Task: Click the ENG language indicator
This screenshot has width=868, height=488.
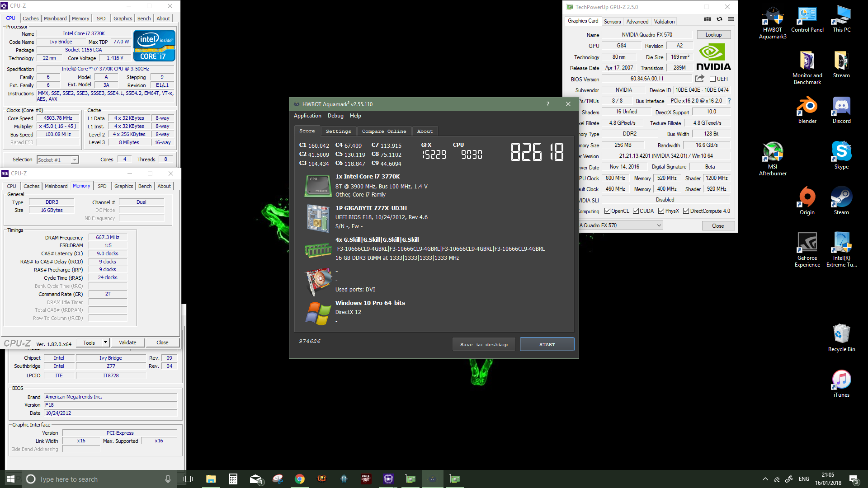Action: [804, 479]
